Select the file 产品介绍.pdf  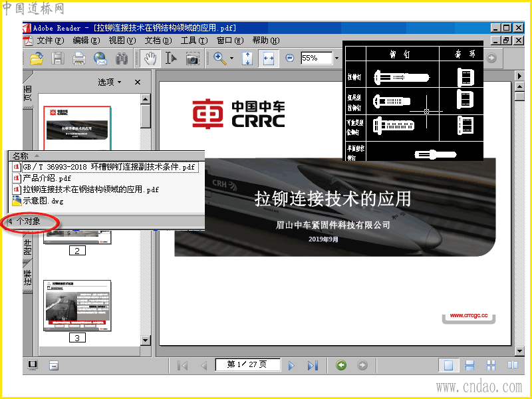point(47,178)
